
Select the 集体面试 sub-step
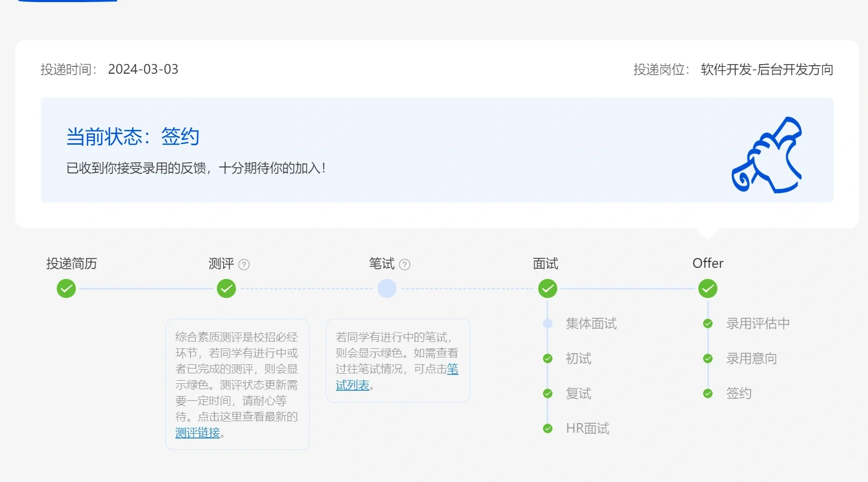click(591, 323)
